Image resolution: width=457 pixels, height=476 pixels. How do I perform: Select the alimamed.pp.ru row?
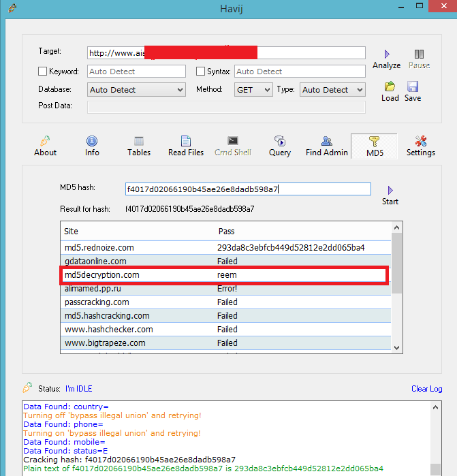coord(225,289)
